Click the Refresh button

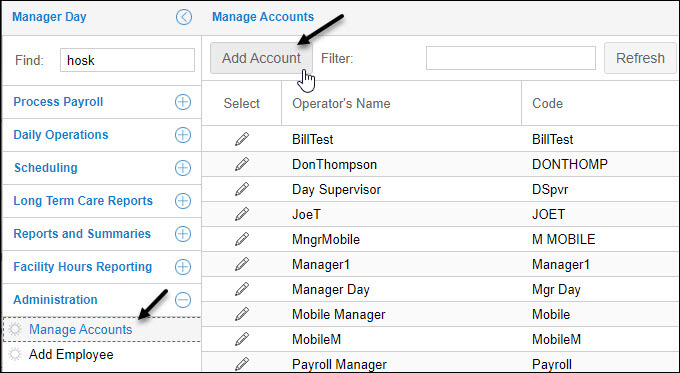tap(640, 58)
